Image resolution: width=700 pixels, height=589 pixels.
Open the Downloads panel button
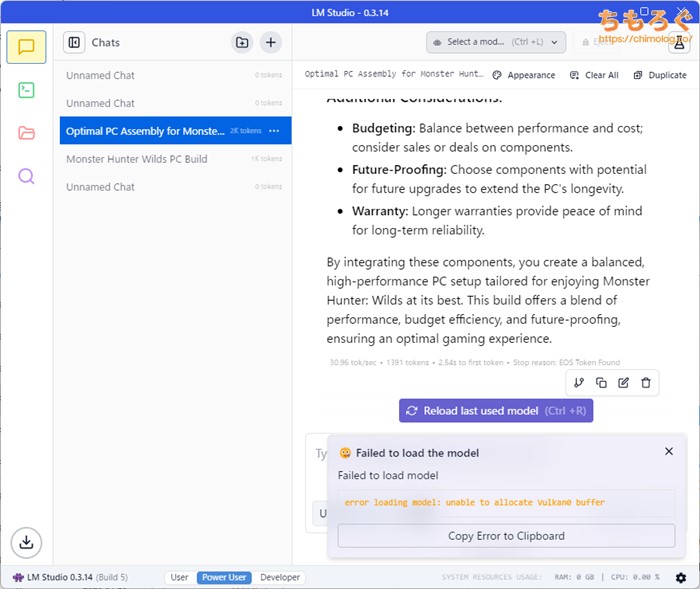[26, 543]
